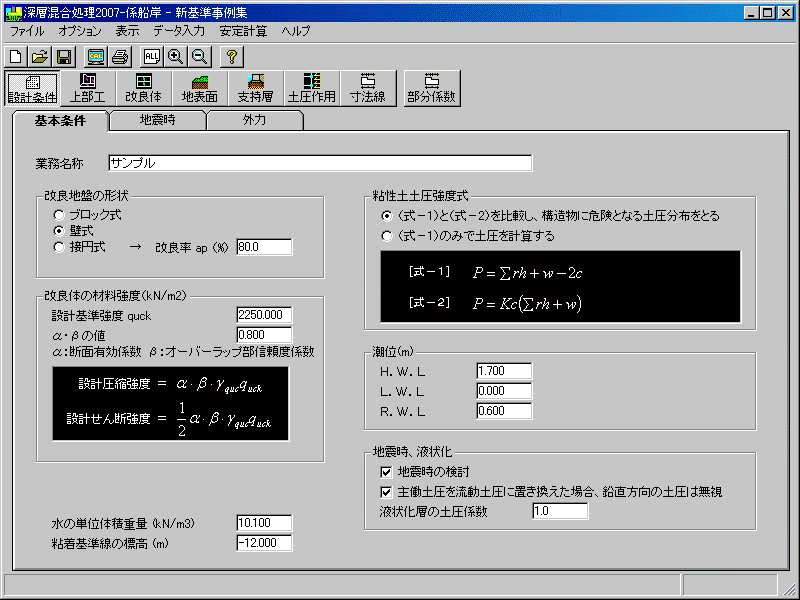Zoom in with the magnifier plus icon
This screenshot has width=800, height=600.
pos(176,57)
